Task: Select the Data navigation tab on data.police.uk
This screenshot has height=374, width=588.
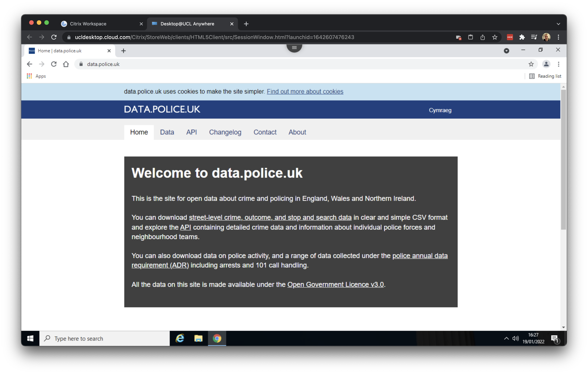Action: pyautogui.click(x=167, y=132)
